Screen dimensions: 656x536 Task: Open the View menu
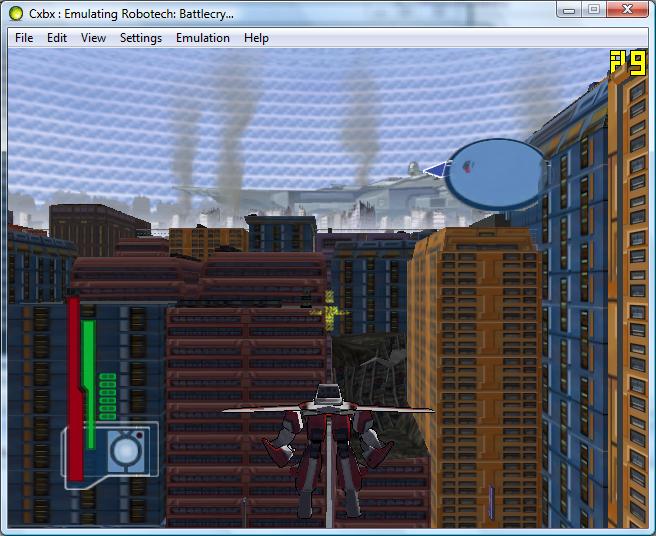click(93, 38)
